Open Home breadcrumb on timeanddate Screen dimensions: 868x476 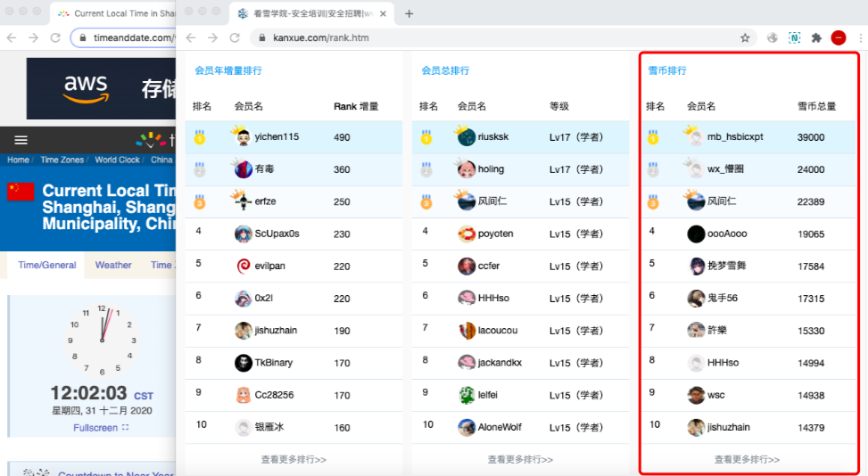[18, 160]
